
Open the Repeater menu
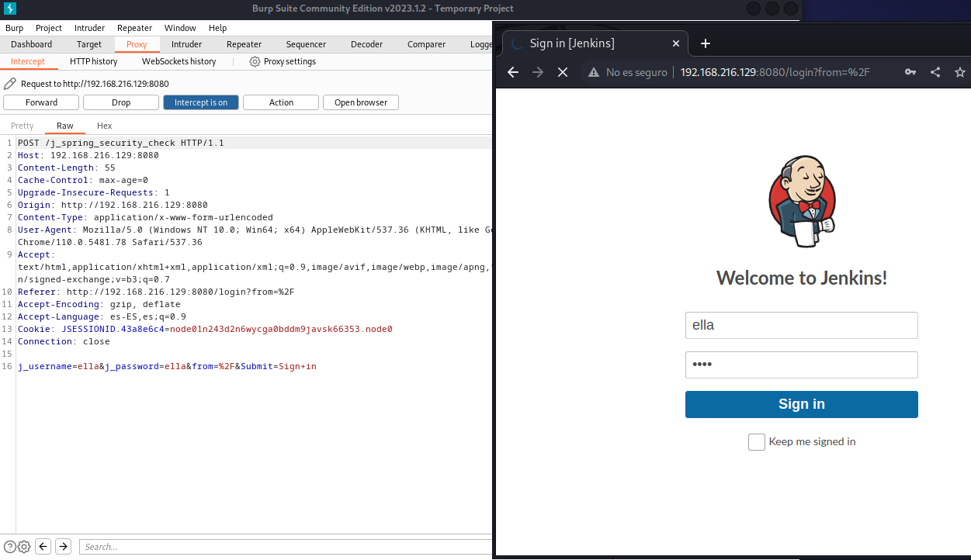[x=134, y=28]
